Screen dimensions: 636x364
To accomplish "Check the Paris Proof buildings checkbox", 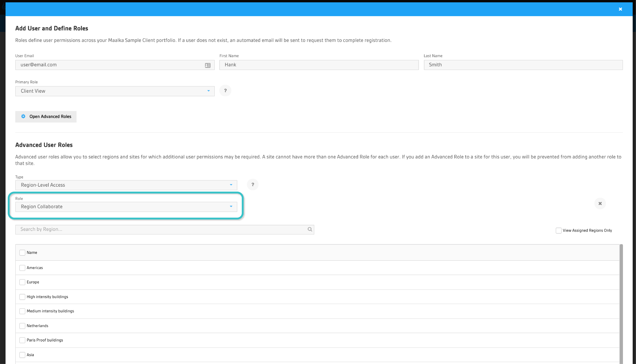I will 22,340.
